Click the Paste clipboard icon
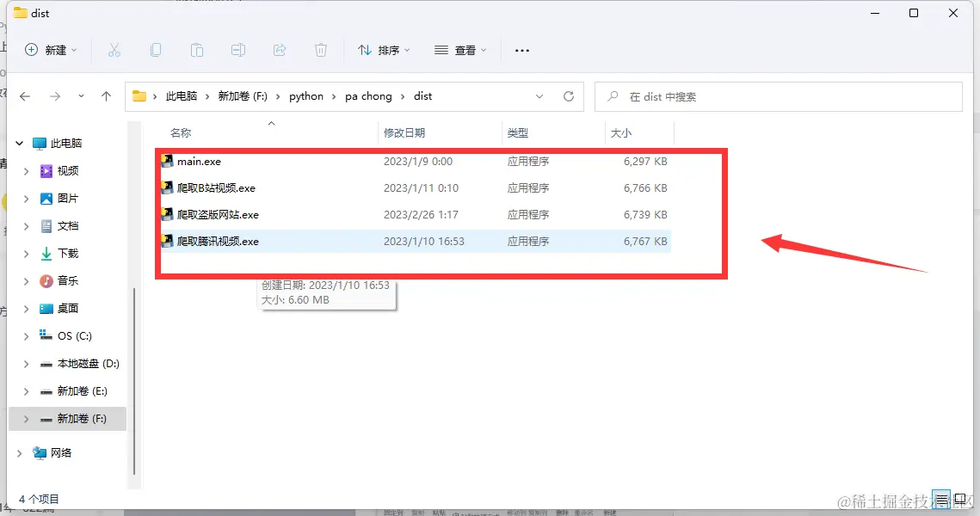This screenshot has width=980, height=516. [x=197, y=50]
